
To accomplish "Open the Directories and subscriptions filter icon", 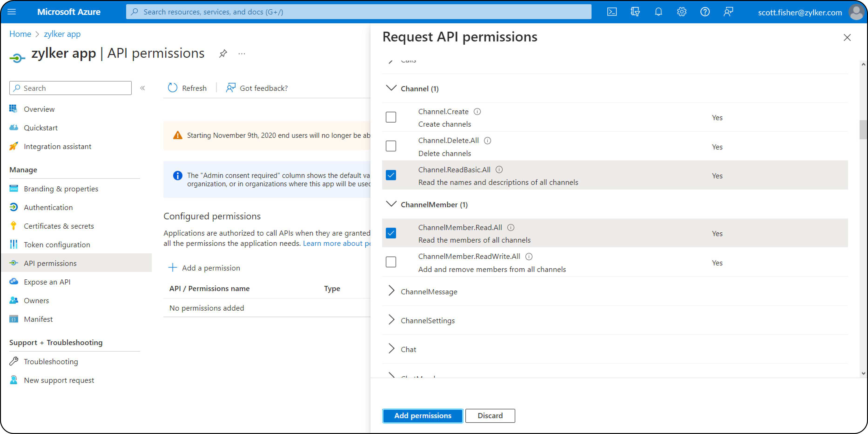I will pos(635,12).
